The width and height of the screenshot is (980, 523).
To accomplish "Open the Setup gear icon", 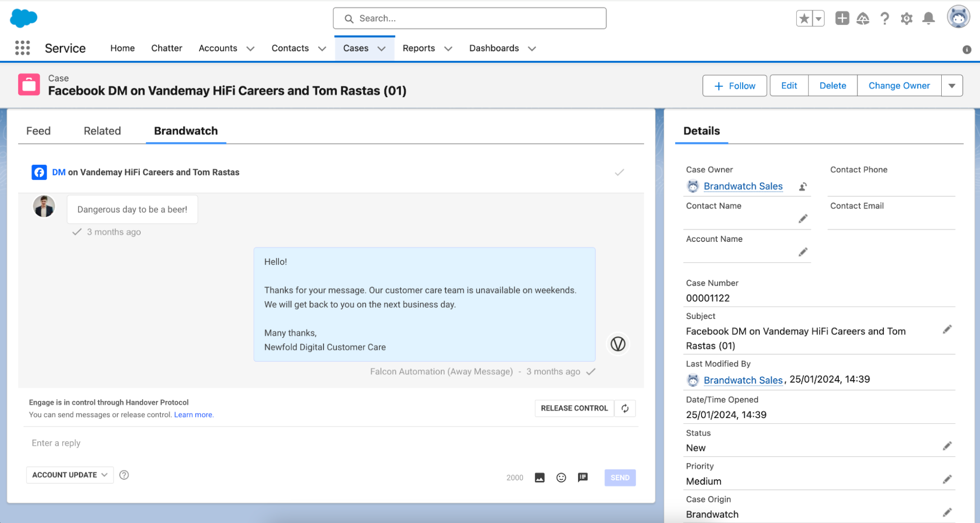I will pyautogui.click(x=906, y=19).
